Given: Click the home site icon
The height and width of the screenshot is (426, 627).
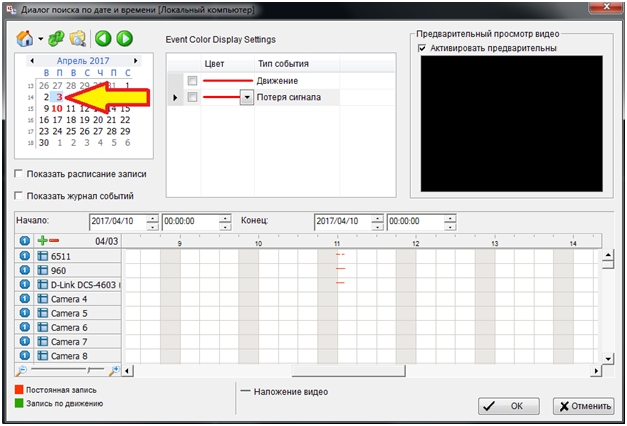Looking at the screenshot, I should (x=26, y=39).
